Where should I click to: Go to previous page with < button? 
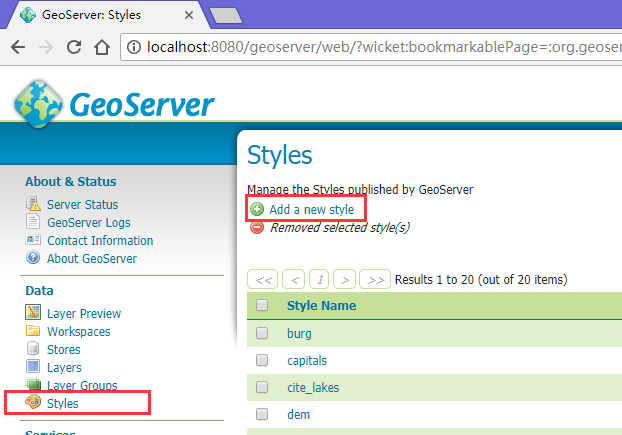[294, 279]
